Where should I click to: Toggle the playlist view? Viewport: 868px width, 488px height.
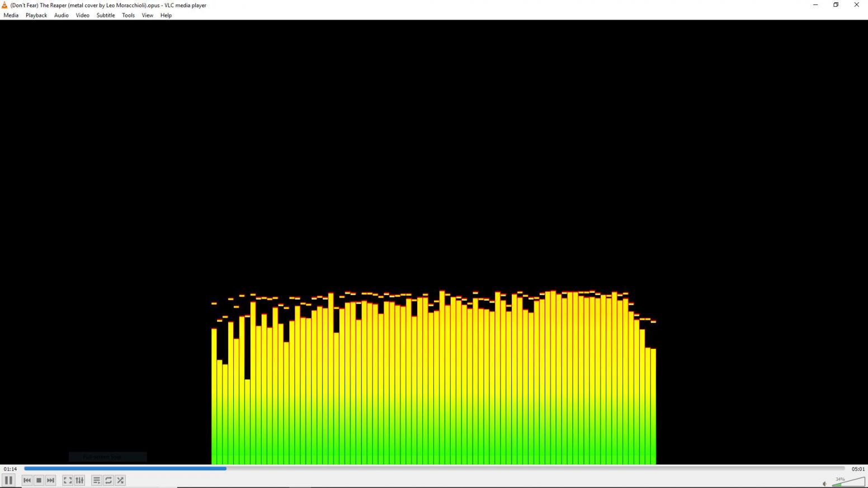point(96,480)
